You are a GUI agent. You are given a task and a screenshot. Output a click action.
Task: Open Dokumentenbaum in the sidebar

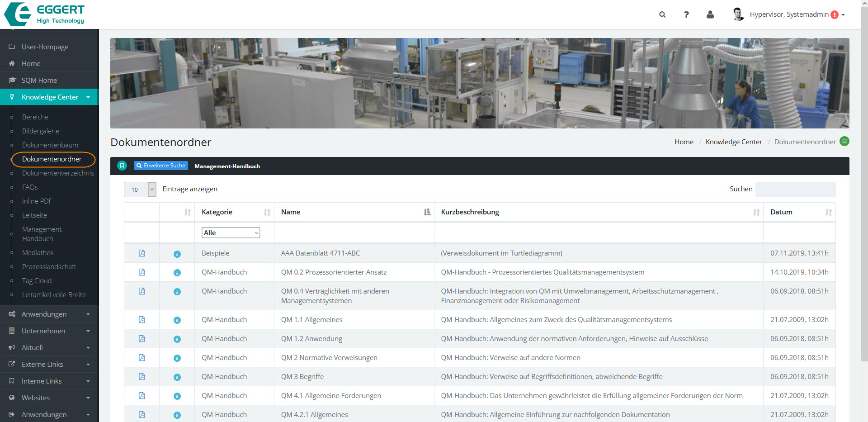pyautogui.click(x=50, y=145)
